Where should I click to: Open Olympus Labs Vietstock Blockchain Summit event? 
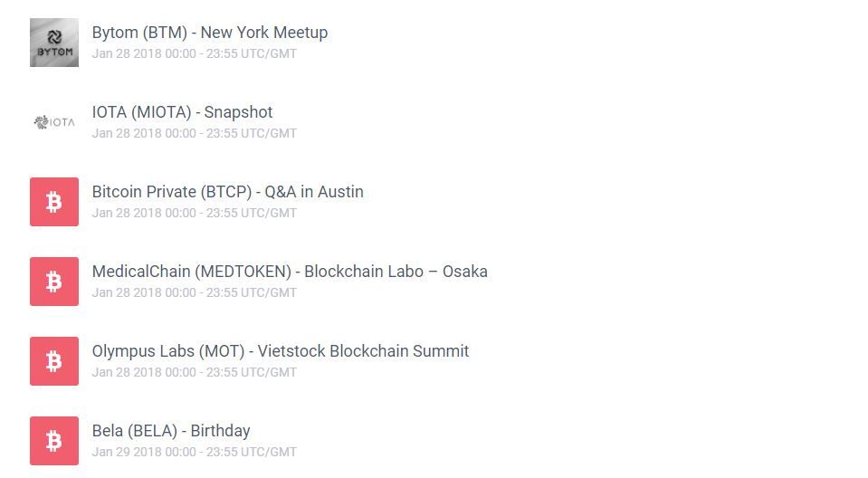(x=280, y=352)
